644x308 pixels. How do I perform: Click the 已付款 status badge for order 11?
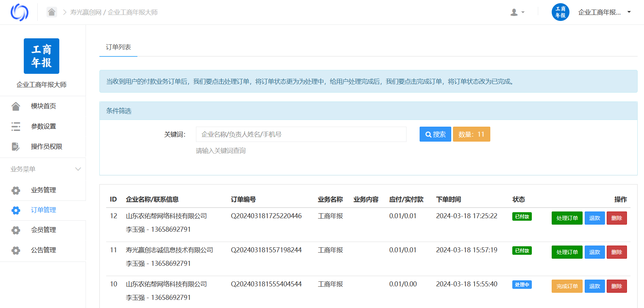pos(522,251)
